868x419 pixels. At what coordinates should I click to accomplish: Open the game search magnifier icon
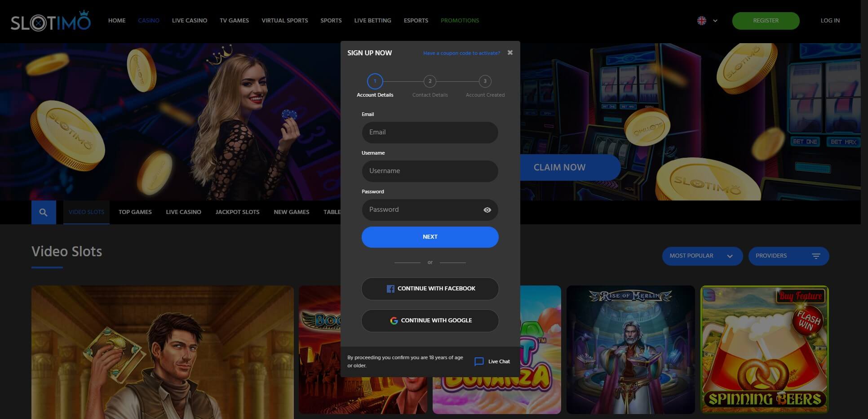tap(44, 212)
